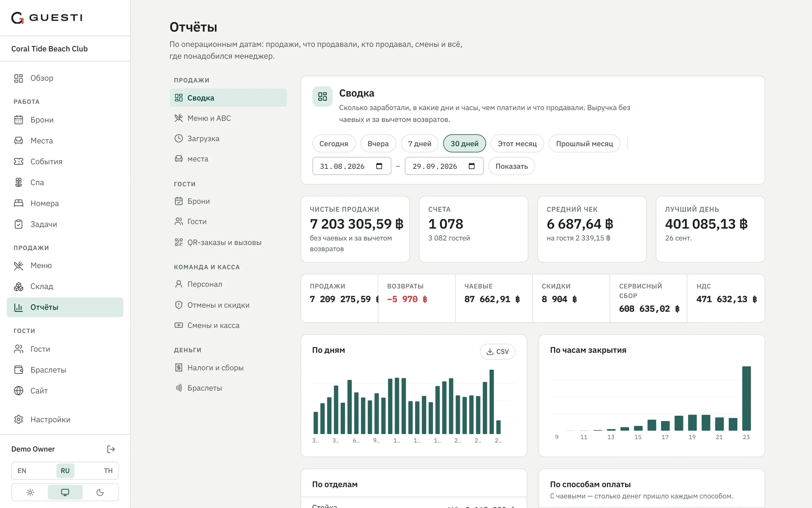Enable light theme sun icon
812x508 pixels.
[x=30, y=492]
